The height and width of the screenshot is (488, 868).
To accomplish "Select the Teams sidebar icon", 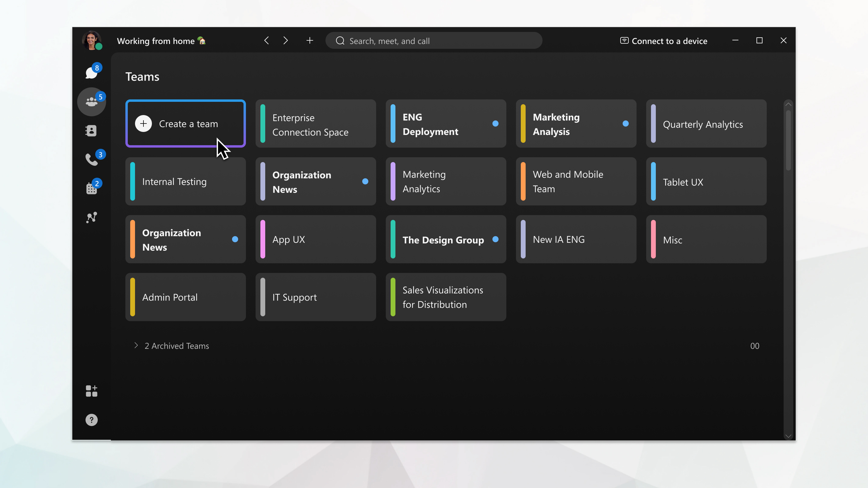I will pyautogui.click(x=91, y=102).
